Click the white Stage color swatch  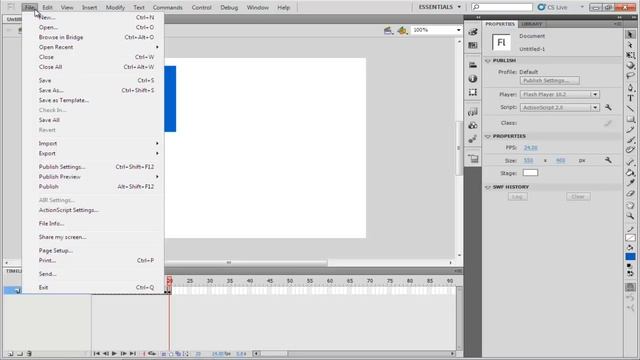pyautogui.click(x=530, y=173)
